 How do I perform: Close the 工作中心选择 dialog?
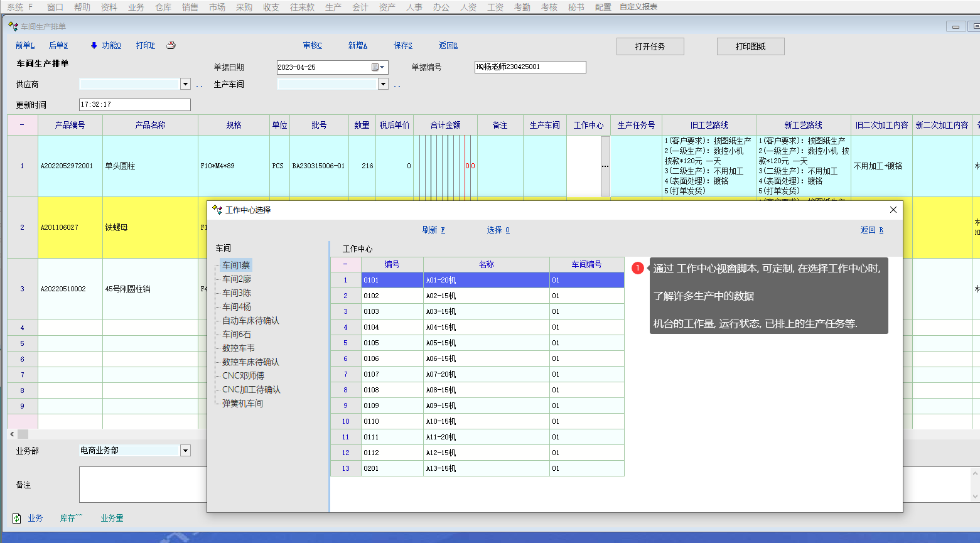(x=893, y=210)
